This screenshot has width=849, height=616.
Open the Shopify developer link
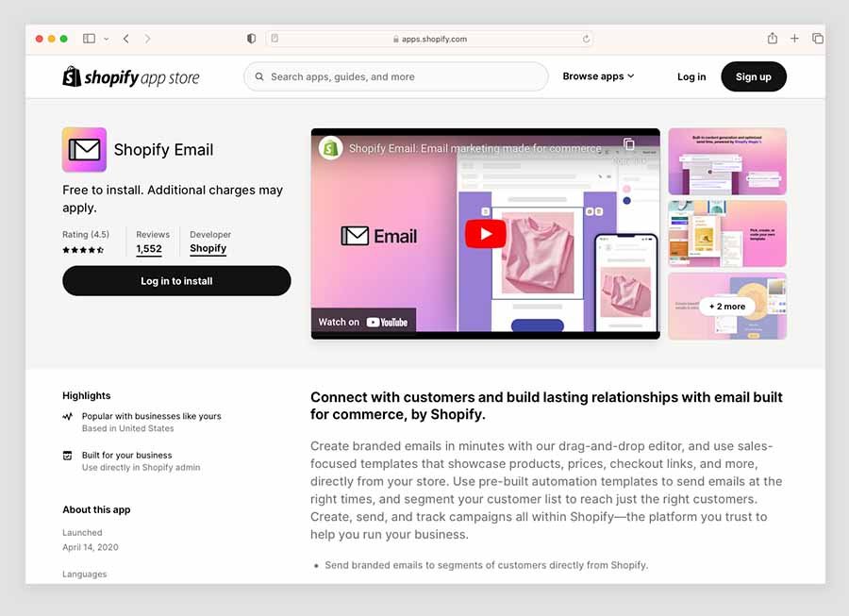tap(208, 248)
